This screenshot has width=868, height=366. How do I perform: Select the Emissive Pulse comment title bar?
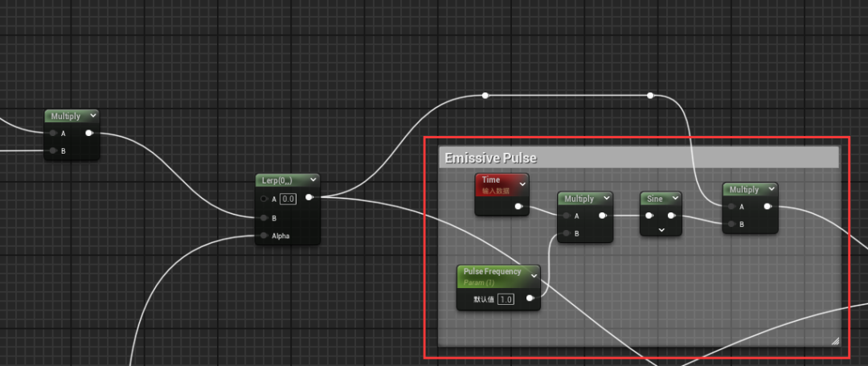[x=640, y=158]
